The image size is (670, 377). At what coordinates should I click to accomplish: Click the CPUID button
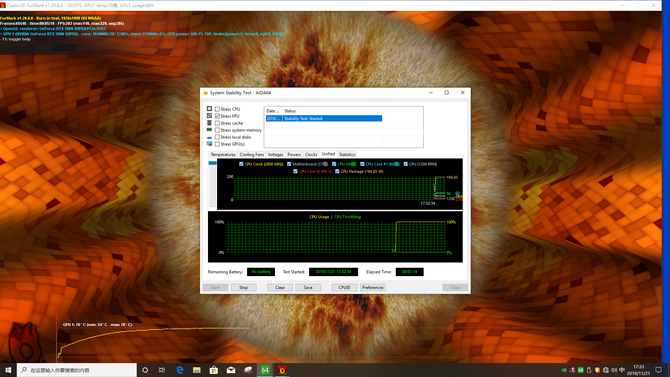[344, 288]
